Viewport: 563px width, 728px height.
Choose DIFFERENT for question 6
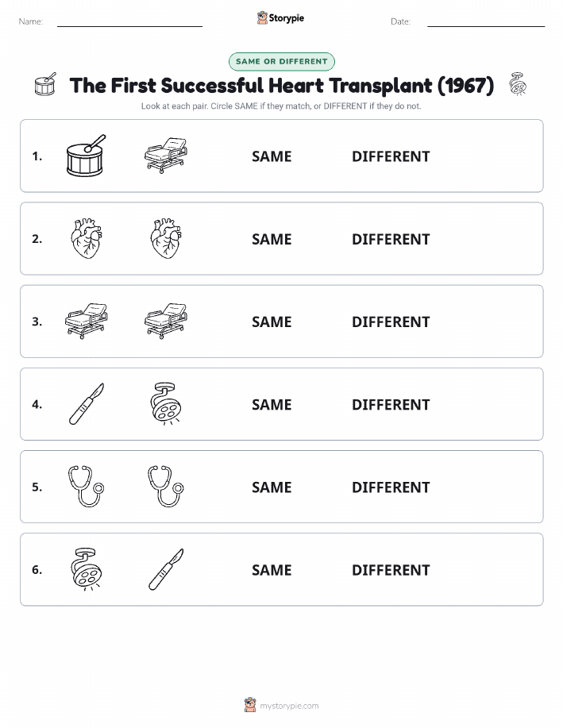point(391,570)
